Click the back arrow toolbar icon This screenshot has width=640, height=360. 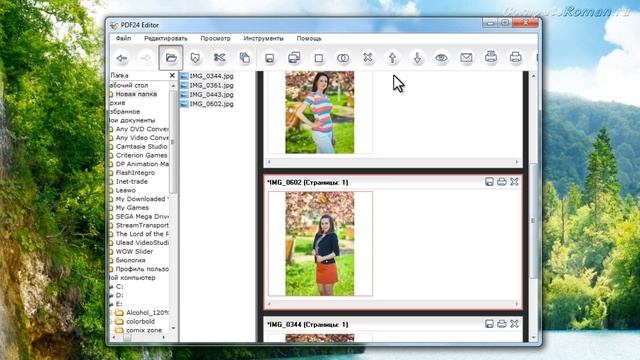pyautogui.click(x=122, y=58)
